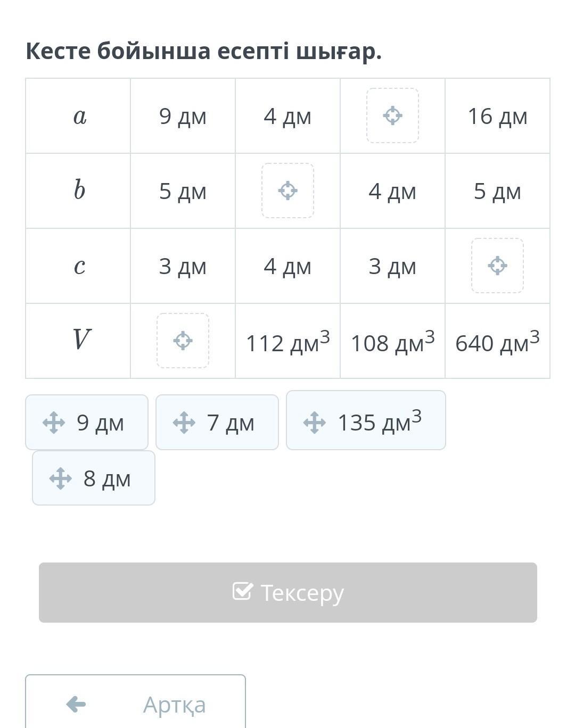Image resolution: width=575 pixels, height=728 pixels.
Task: Click the 112 дм³ volume cell
Action: (287, 342)
